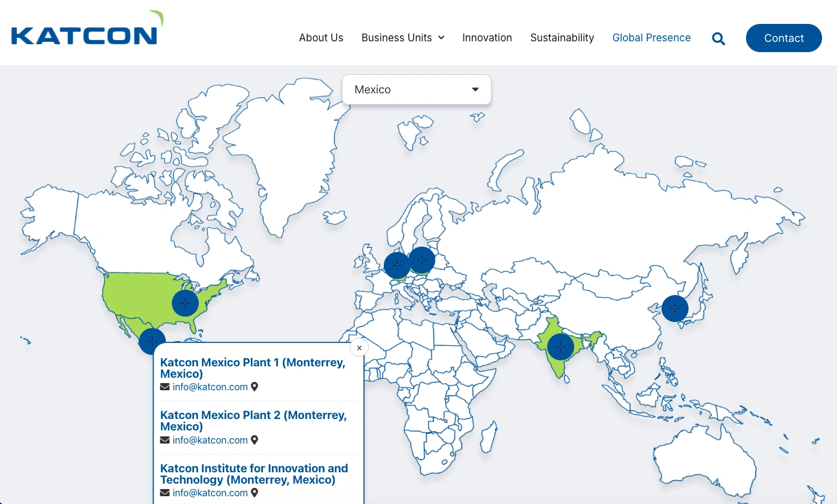The width and height of the screenshot is (837, 504).
Task: Select the India map marker
Action: coord(560,347)
